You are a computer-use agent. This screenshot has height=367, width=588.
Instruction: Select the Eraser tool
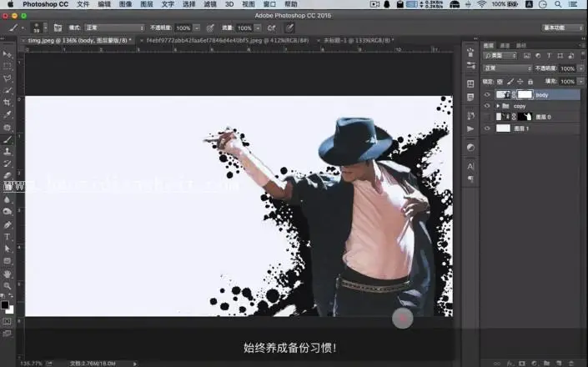click(x=8, y=175)
